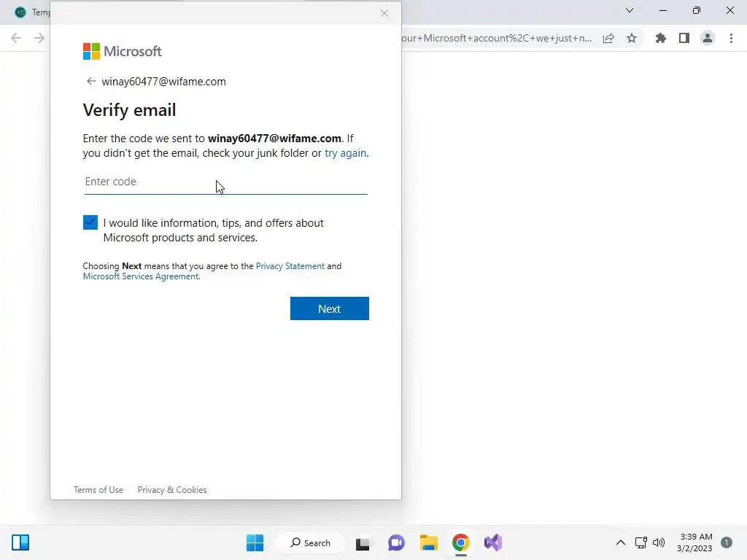Open Privacy & Cookies in the footer
747x560 pixels.
coord(172,490)
